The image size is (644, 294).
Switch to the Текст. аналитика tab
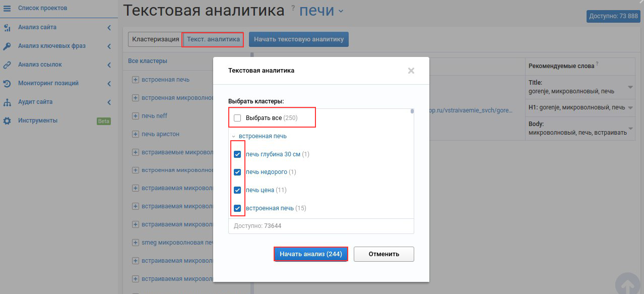pos(213,39)
